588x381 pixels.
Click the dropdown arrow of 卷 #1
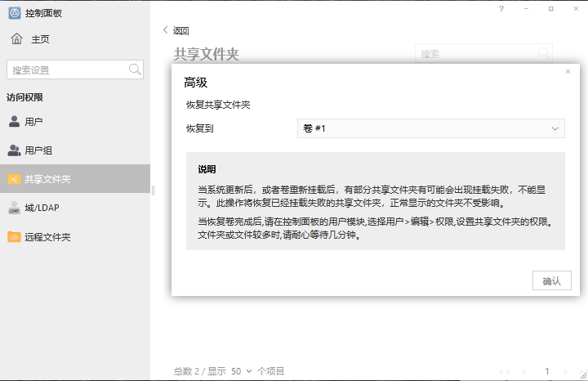coord(555,128)
